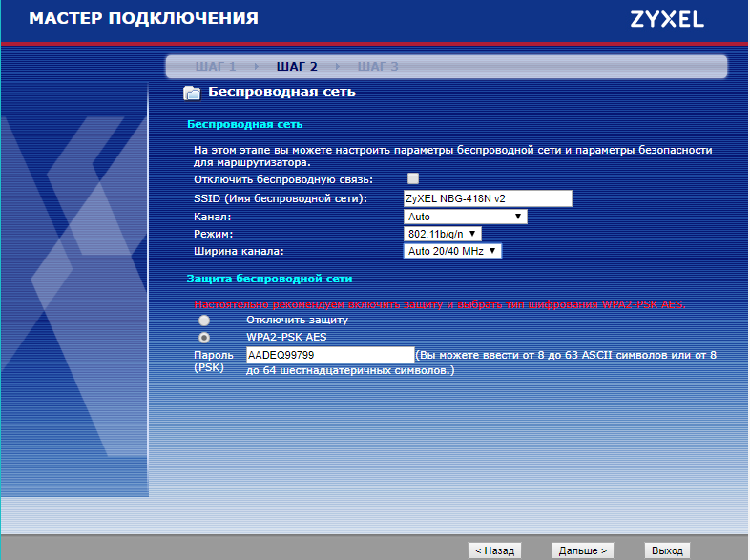Open the Ширина канала Auto 20/40 MHz dropdown
This screenshot has width=750, height=560.
coord(452,251)
